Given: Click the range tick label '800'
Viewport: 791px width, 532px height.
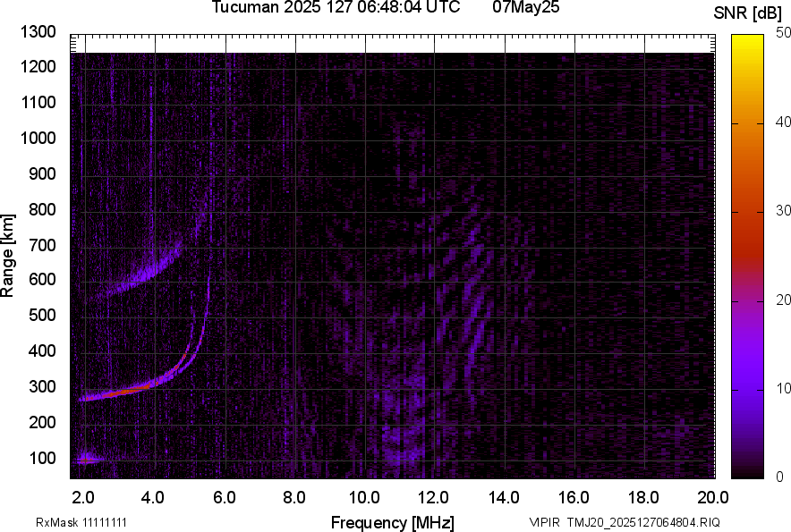Looking at the screenshot, I should point(42,209).
